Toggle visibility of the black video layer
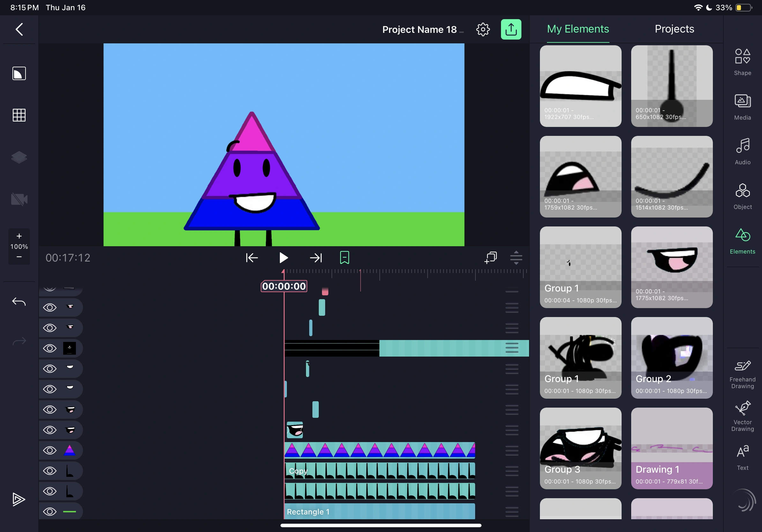This screenshot has width=762, height=532. pyautogui.click(x=50, y=348)
